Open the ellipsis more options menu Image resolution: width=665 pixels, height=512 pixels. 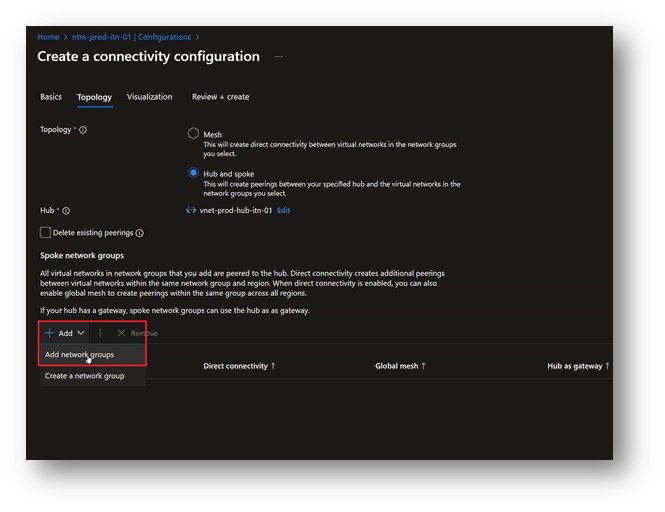click(x=278, y=57)
